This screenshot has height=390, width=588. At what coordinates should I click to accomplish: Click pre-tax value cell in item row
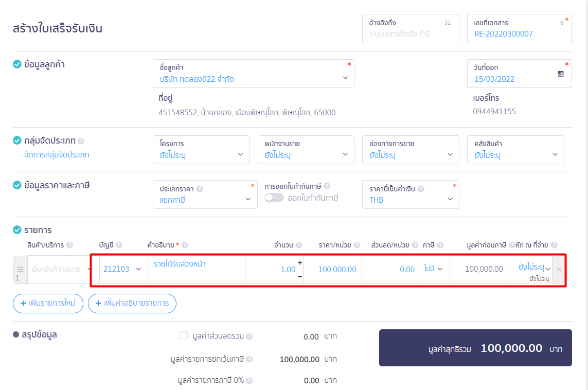coord(479,269)
